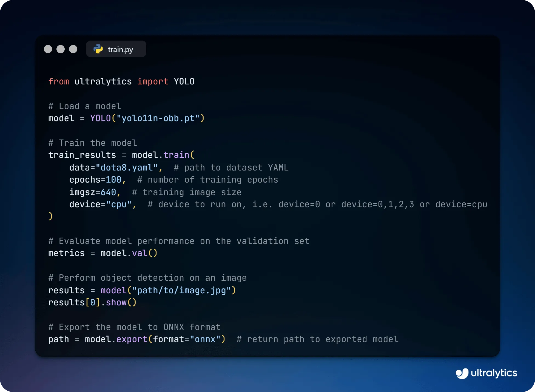
Task: Click the Perform object detection comment
Action: click(147, 278)
